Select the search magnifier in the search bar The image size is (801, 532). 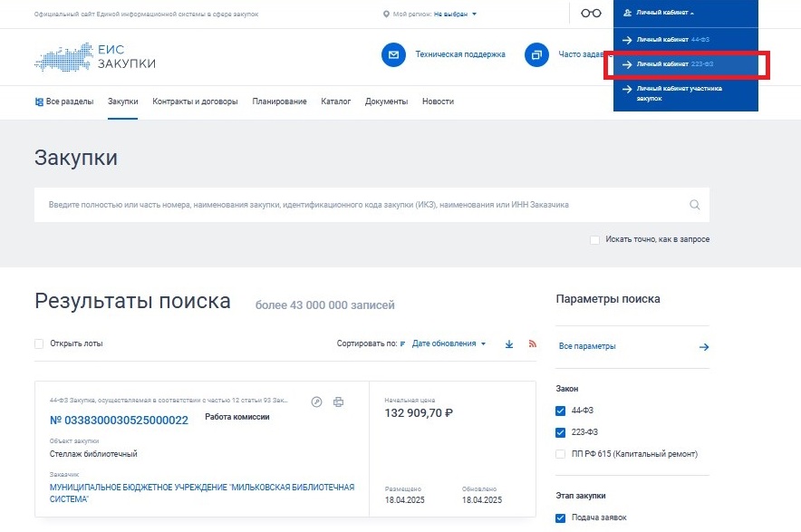[694, 205]
